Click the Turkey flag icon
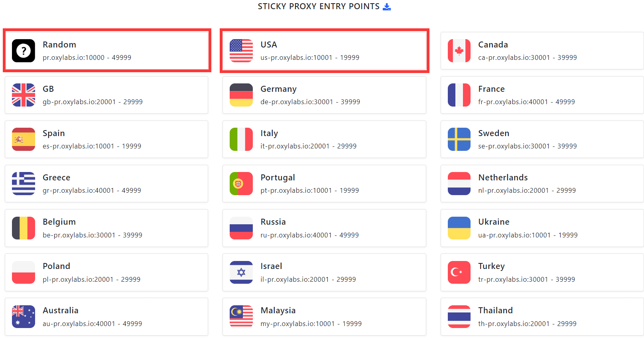Viewport: 644px width, 340px height. coord(459,272)
